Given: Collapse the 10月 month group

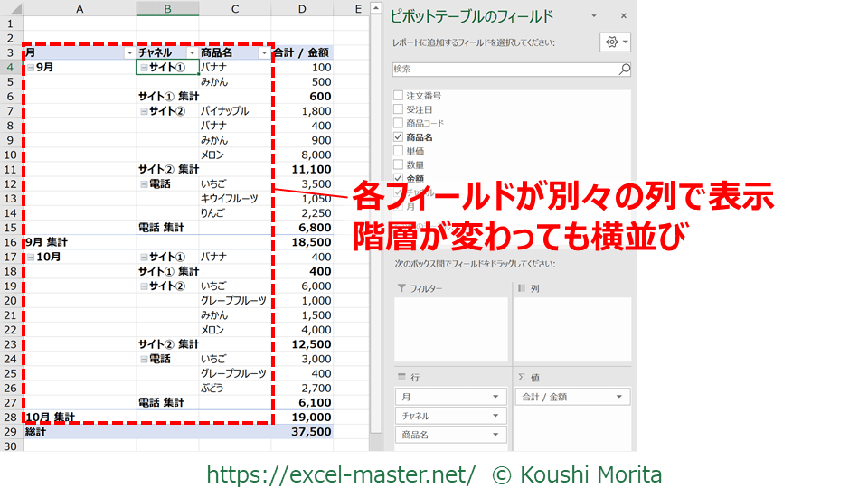Looking at the screenshot, I should pyautogui.click(x=31, y=257).
